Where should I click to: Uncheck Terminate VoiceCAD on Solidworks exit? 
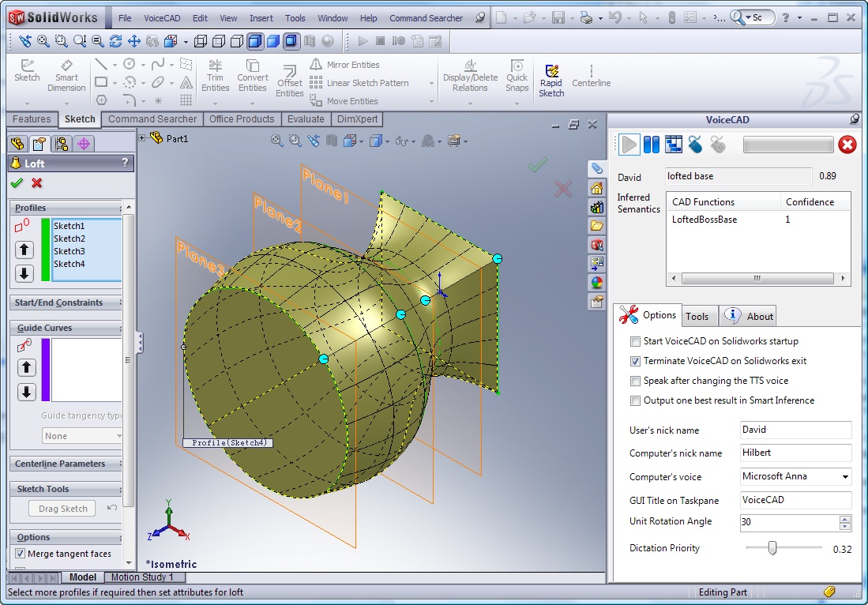(635, 361)
